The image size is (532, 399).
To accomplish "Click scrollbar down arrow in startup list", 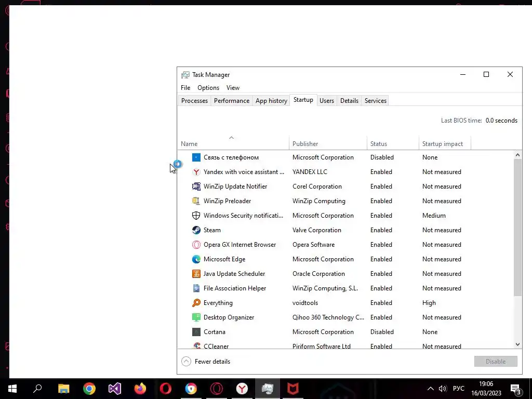I will (x=517, y=344).
